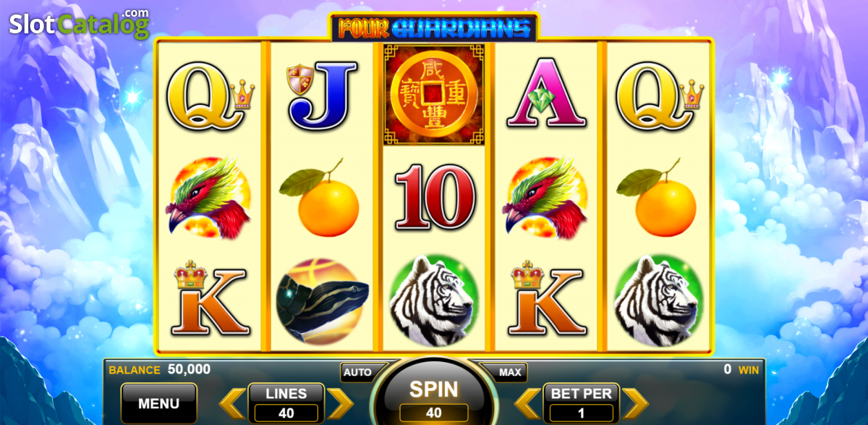Open the MENU button
The width and height of the screenshot is (868, 425).
point(159,403)
